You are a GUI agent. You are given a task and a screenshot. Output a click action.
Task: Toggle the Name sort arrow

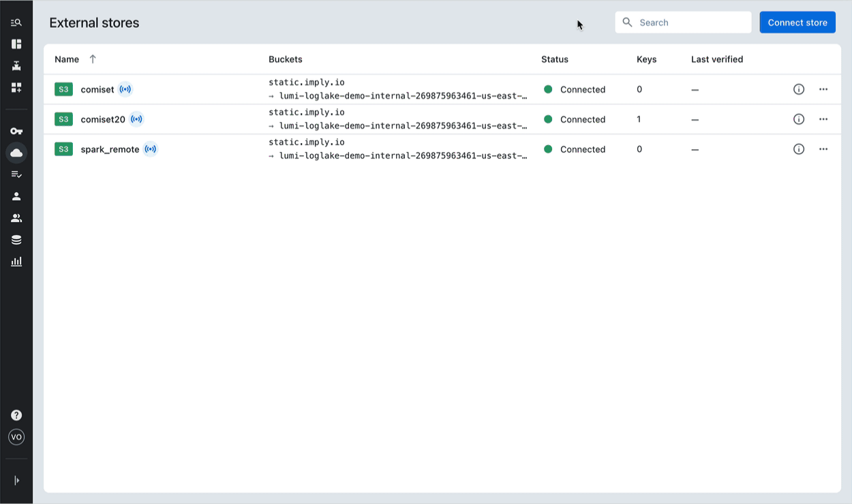(x=93, y=59)
